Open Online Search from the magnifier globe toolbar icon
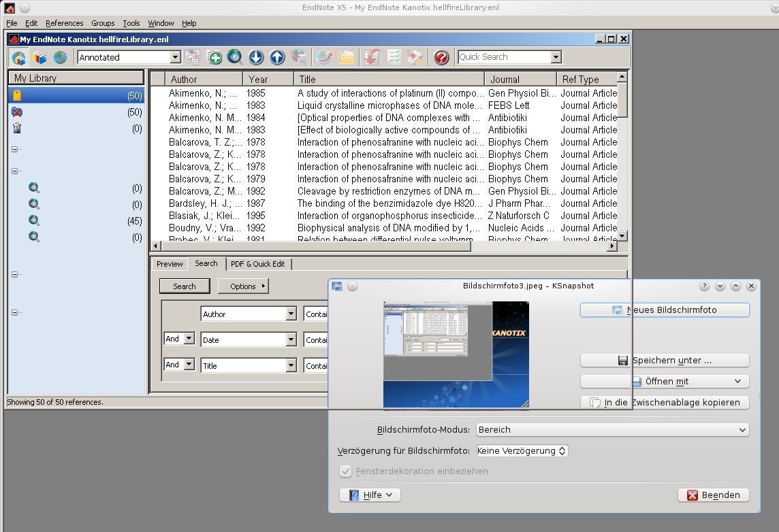 235,57
